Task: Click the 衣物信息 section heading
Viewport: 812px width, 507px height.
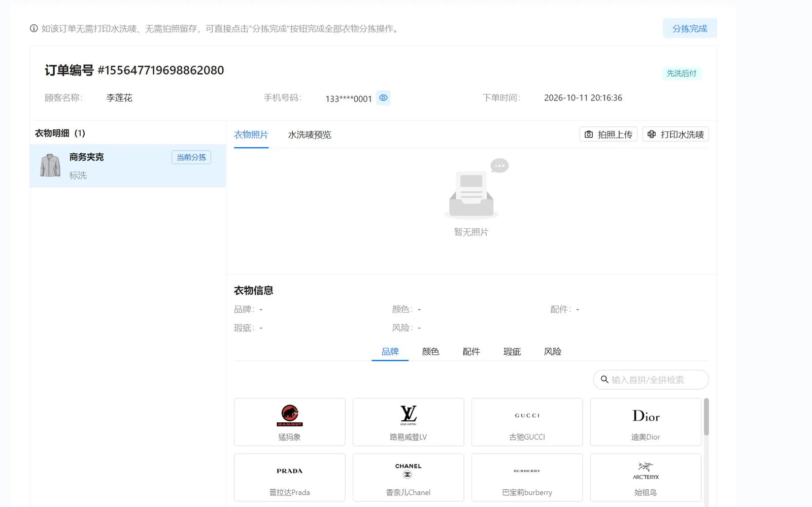Action: (254, 290)
